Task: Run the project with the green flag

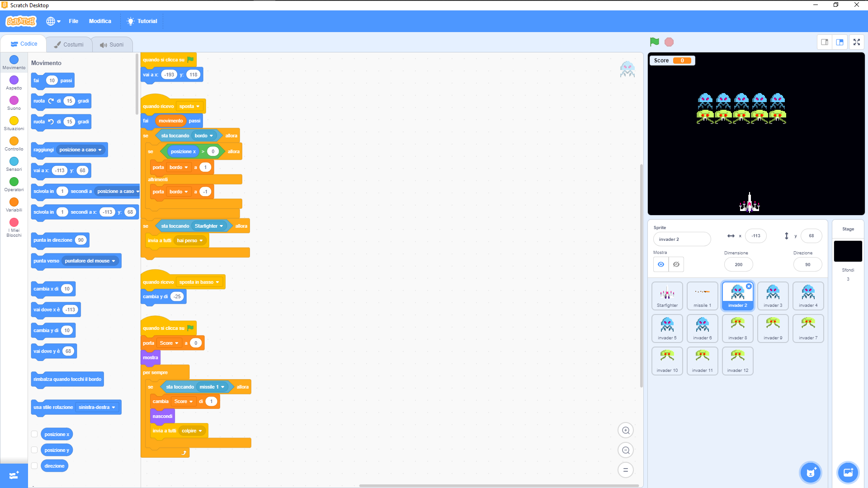Action: point(654,42)
